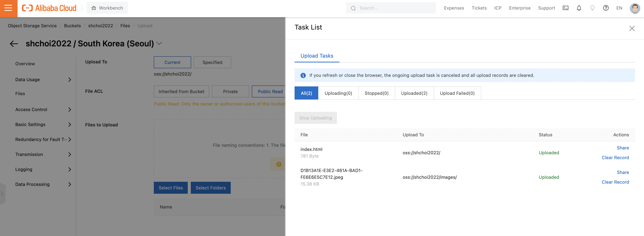The image size is (644, 236).
Task: Open the Overview sidebar item
Action: pyautogui.click(x=25, y=64)
